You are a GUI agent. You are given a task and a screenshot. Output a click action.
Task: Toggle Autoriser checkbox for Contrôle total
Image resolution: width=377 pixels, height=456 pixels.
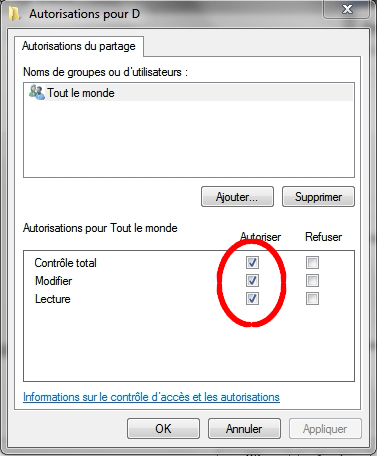[x=252, y=263]
